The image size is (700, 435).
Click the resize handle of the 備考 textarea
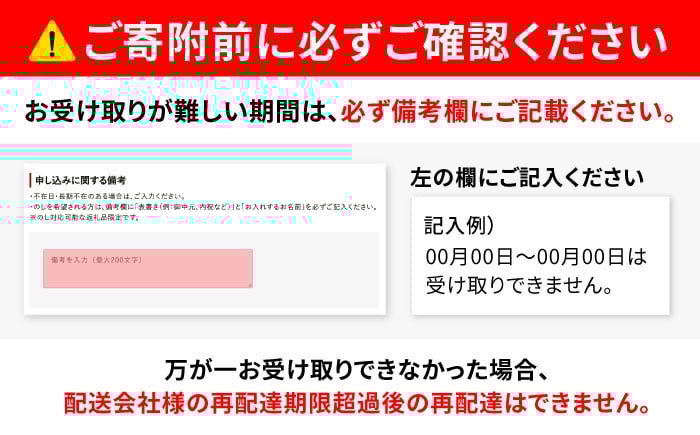pyautogui.click(x=250, y=285)
